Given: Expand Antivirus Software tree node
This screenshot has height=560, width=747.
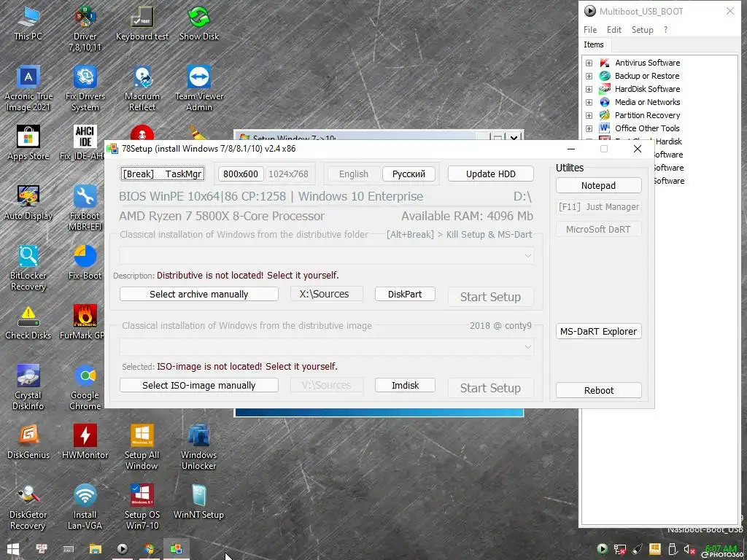Looking at the screenshot, I should coord(589,63).
